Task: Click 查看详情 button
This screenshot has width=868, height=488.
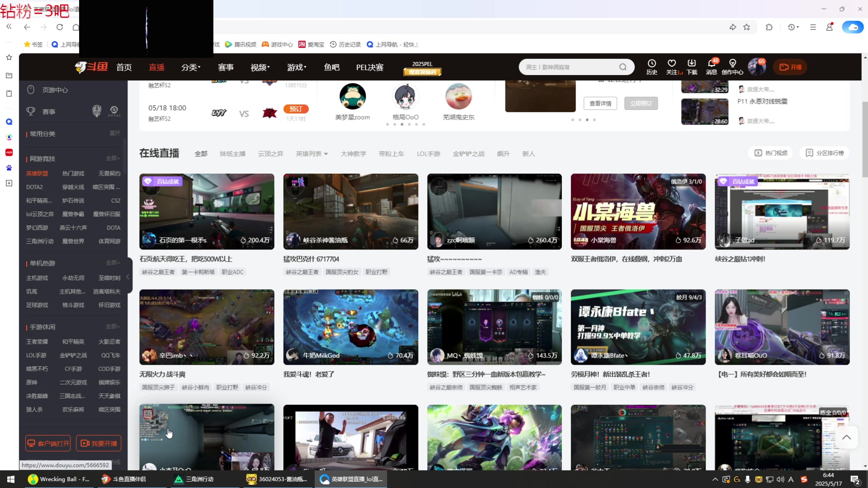Action: tap(600, 103)
